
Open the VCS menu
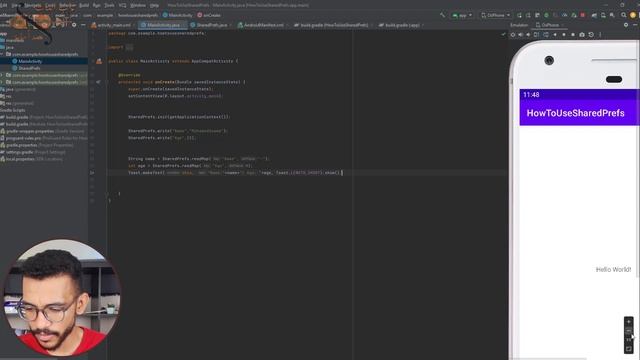pyautogui.click(x=122, y=5)
